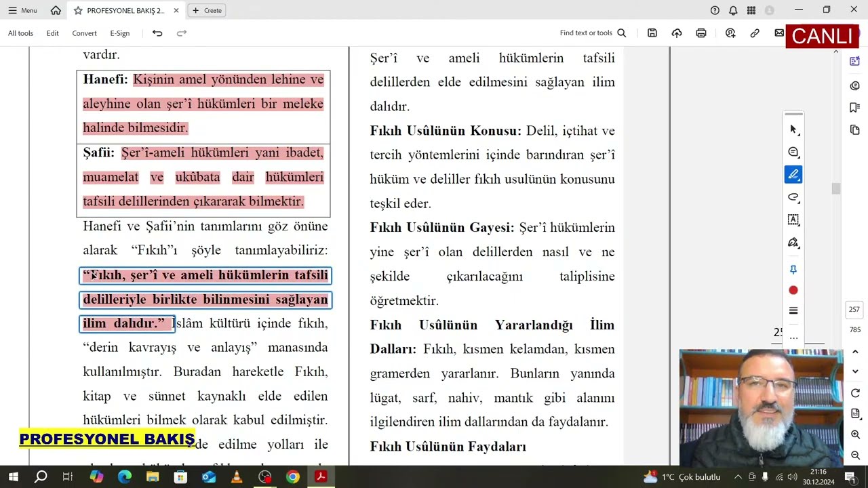Select the freehand draw lasso tool
The width and height of the screenshot is (868, 488).
793,197
